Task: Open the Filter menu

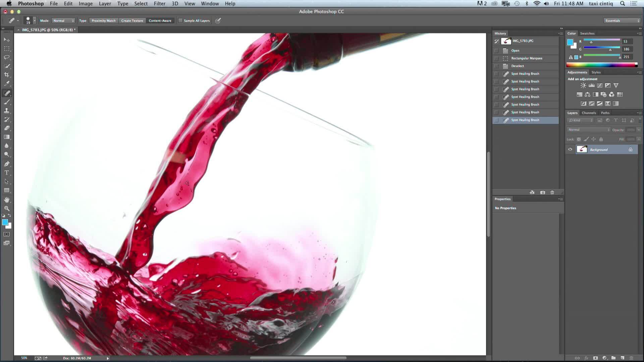Action: tap(159, 4)
